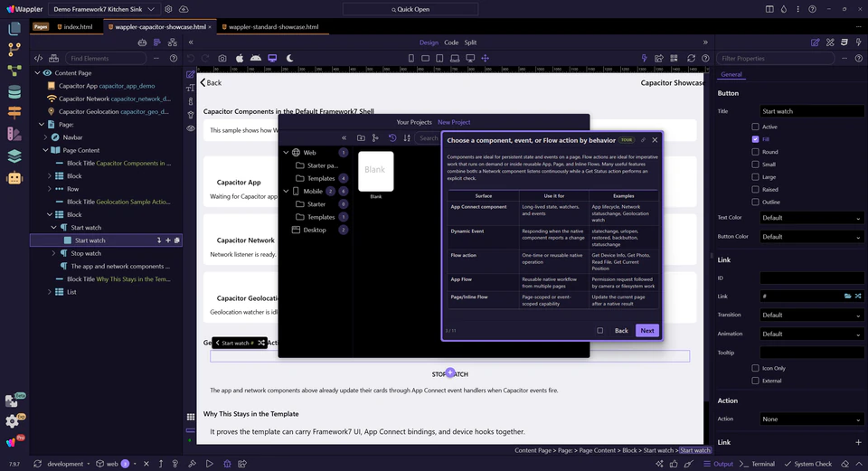Expand the Stop watch tree node
Viewport: 868px width, 471px height.
click(x=53, y=253)
